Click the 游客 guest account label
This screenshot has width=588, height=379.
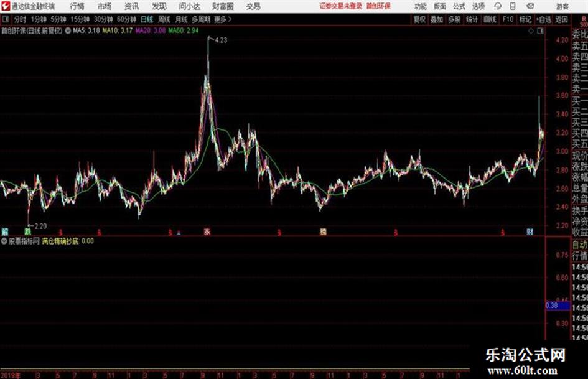(562, 6)
